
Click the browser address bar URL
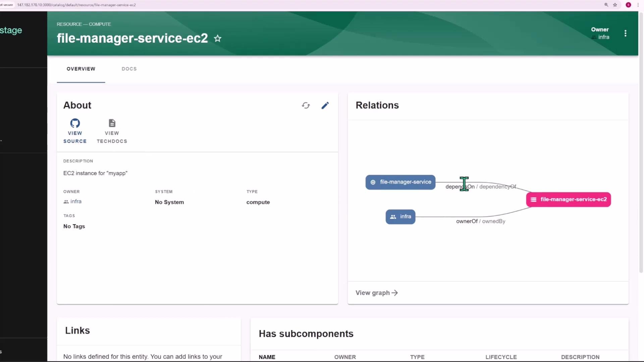pyautogui.click(x=76, y=5)
